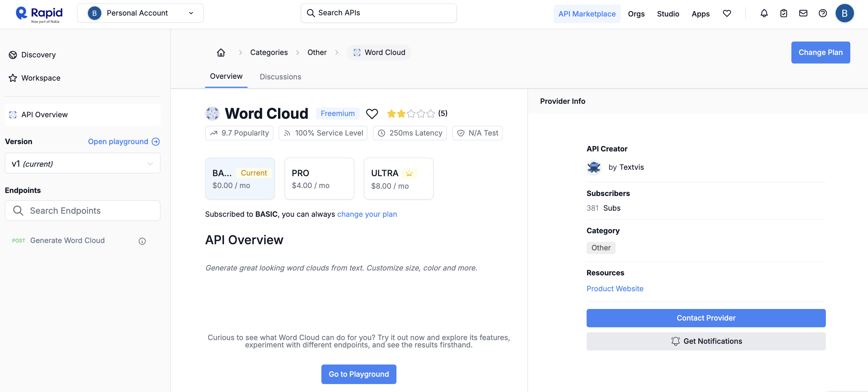
Task: Click the Word Cloud logo next to title
Action: click(212, 114)
